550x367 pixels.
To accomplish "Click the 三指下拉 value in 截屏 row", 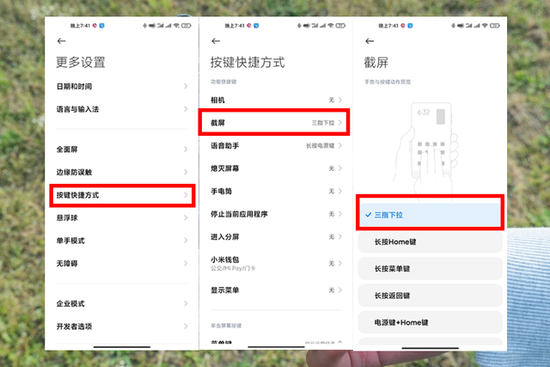I will click(x=323, y=123).
